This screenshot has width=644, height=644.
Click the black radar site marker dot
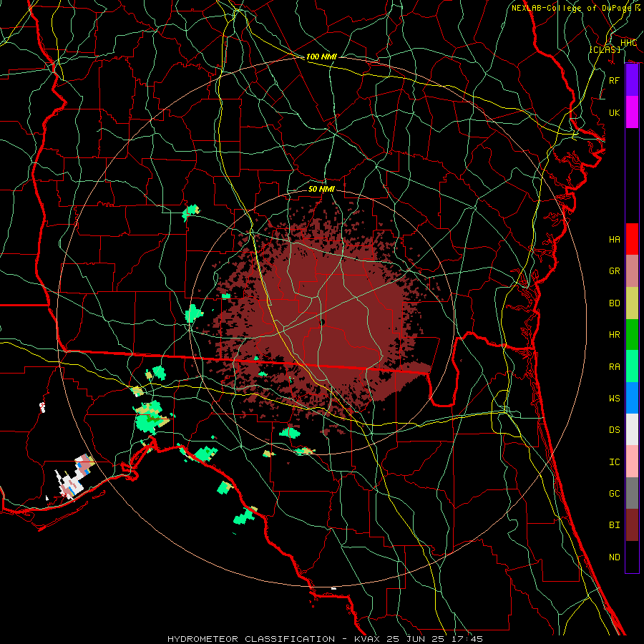[322, 323]
